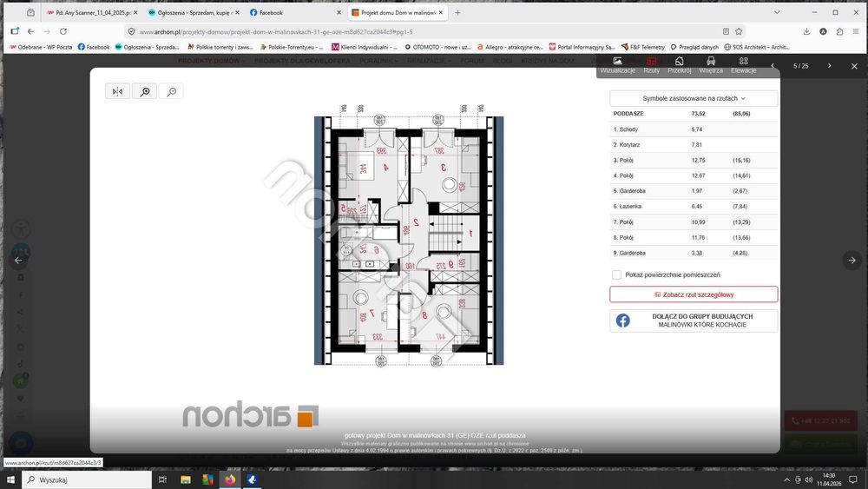Go to next image with right arrow
The height and width of the screenshot is (489, 868).
point(852,260)
